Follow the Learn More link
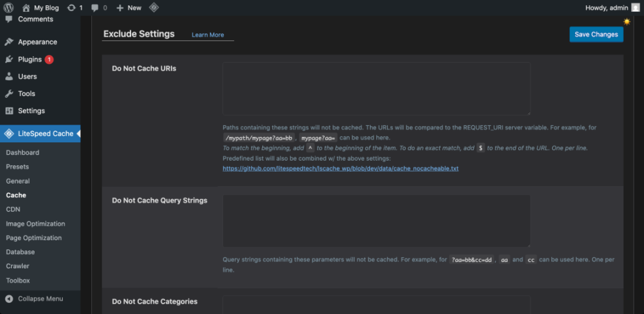Image resolution: width=644 pixels, height=314 pixels. click(208, 35)
